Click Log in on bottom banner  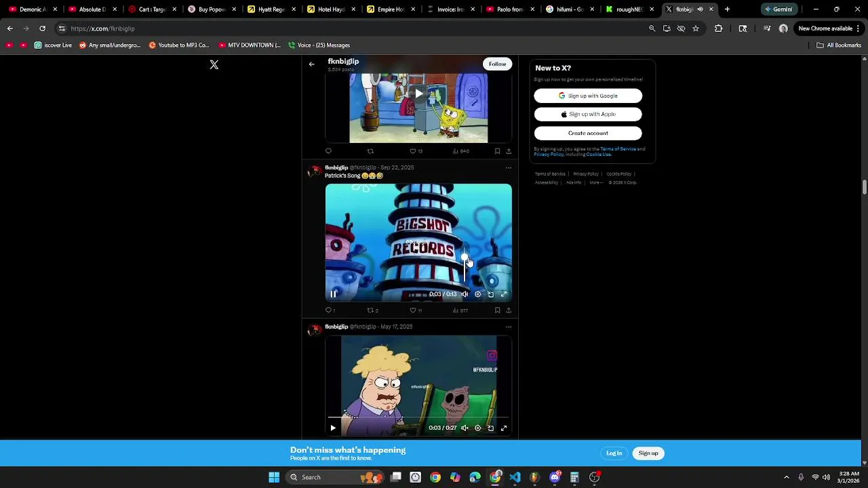pyautogui.click(x=614, y=453)
